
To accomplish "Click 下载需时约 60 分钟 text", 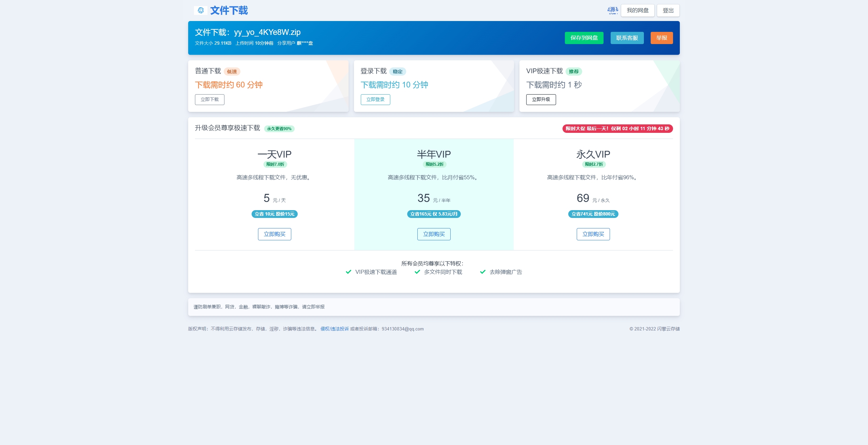I will (229, 85).
